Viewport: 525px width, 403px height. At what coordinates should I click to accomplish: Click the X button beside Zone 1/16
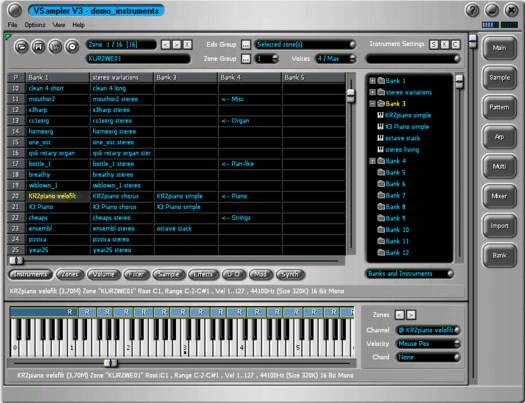[x=188, y=45]
